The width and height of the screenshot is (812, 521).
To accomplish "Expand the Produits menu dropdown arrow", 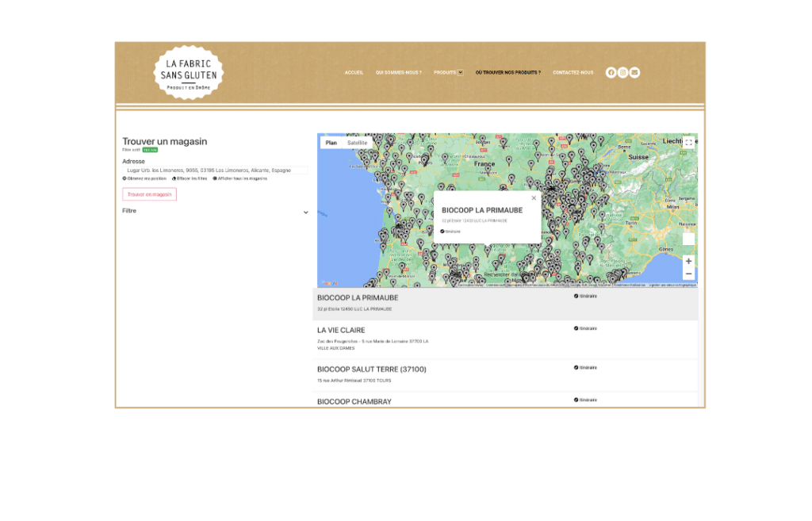I will click(x=461, y=72).
